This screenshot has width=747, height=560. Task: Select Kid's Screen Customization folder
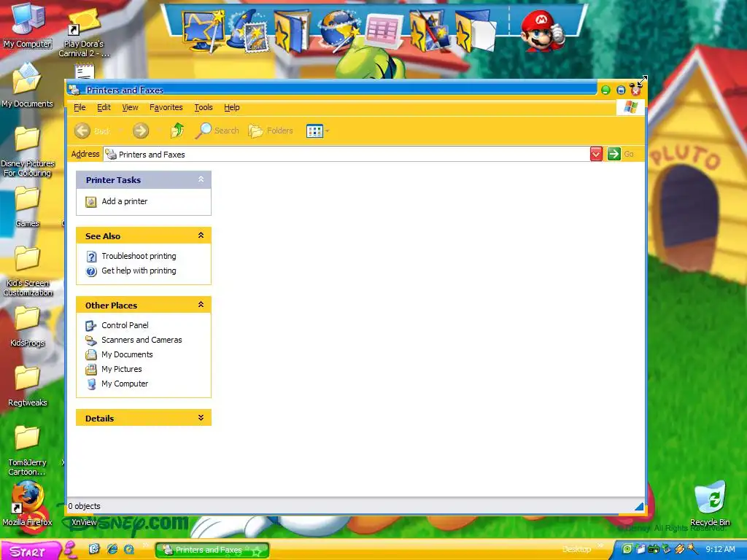27,271
